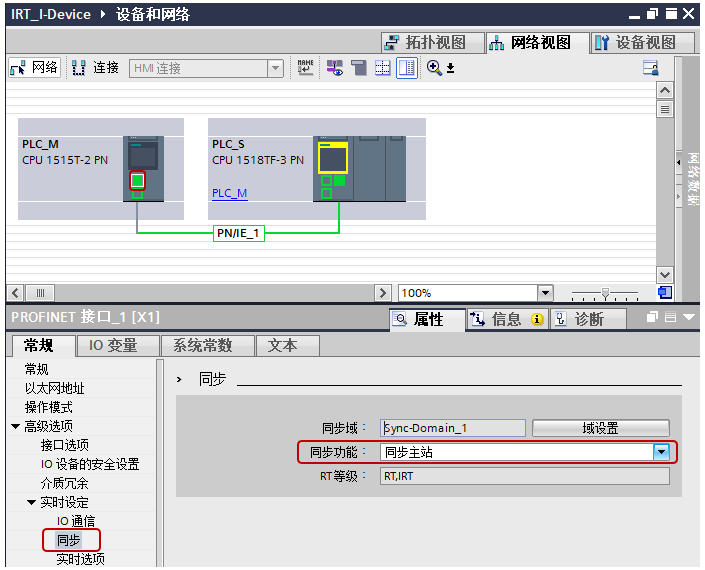Screen dimensions: 705x570
Task: Click the PLC_M link under PLC_S
Action: (229, 193)
